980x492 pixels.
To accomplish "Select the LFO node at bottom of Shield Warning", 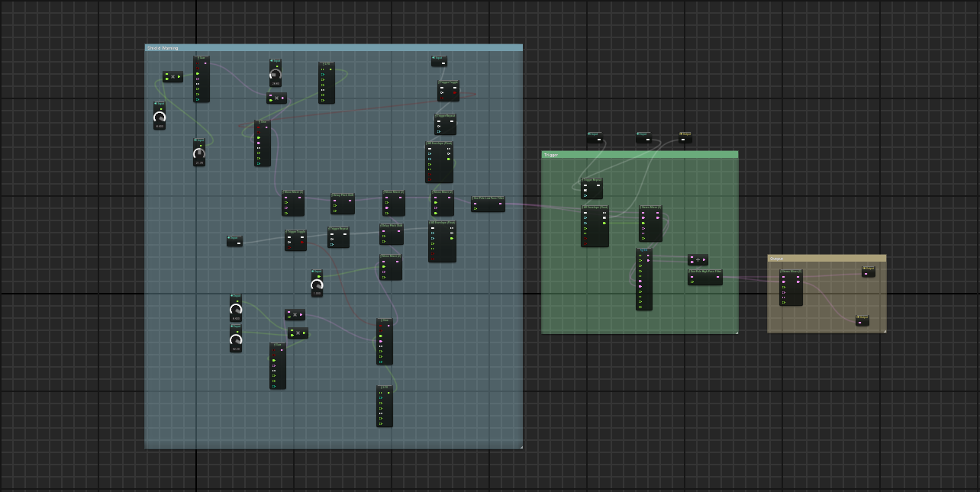I will pos(385,406).
